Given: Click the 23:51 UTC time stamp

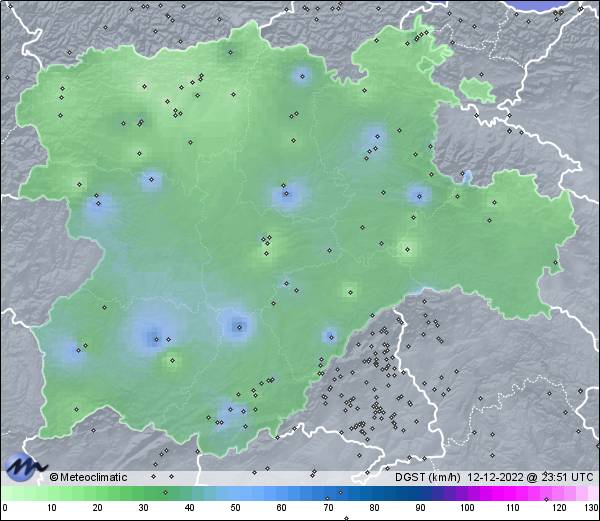Looking at the screenshot, I should coord(567,477).
